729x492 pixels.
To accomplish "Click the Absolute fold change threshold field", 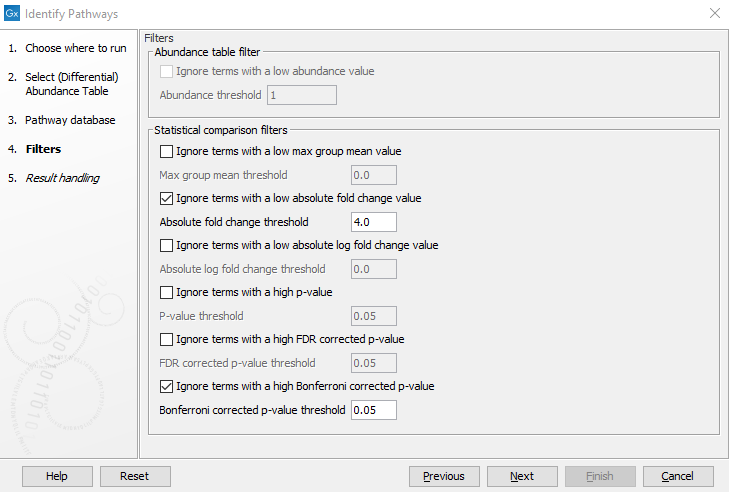I will 374,222.
